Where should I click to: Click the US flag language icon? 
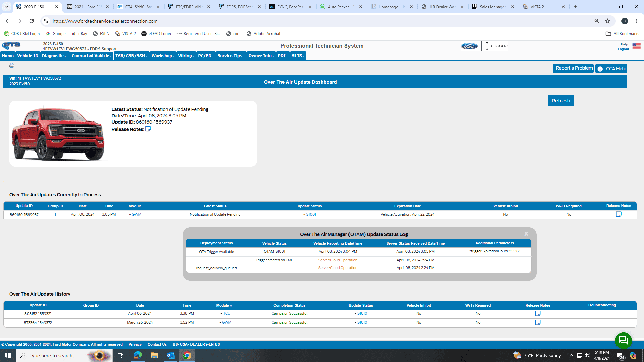[636, 46]
